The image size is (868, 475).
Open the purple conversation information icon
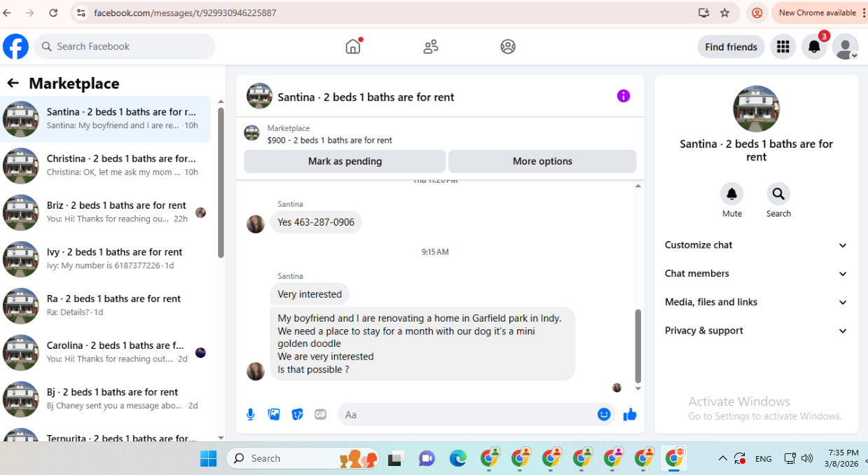point(624,96)
